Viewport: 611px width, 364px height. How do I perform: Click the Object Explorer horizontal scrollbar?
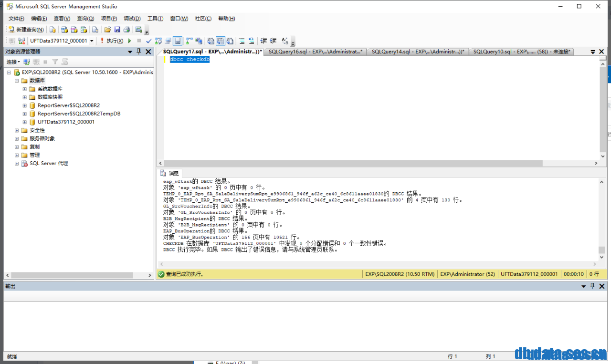[x=72, y=275]
